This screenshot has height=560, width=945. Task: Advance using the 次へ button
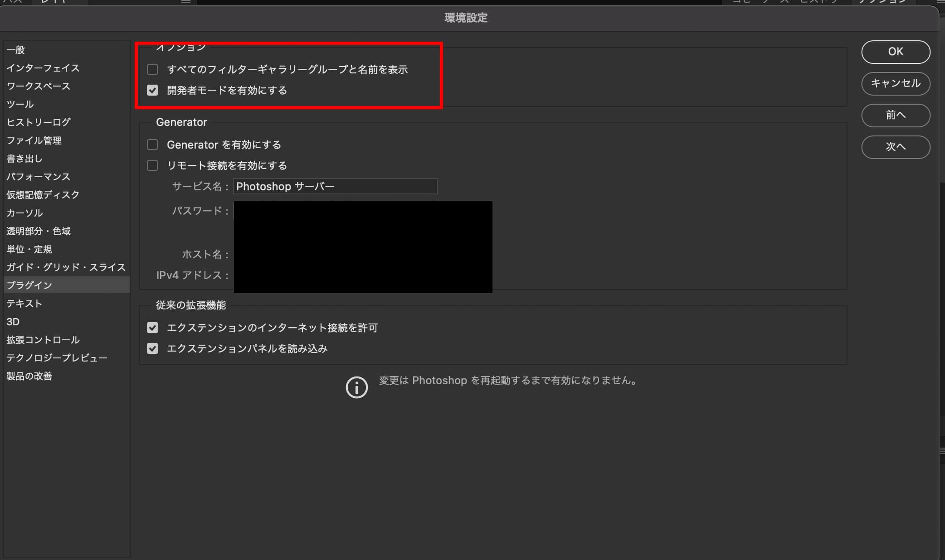pyautogui.click(x=895, y=147)
